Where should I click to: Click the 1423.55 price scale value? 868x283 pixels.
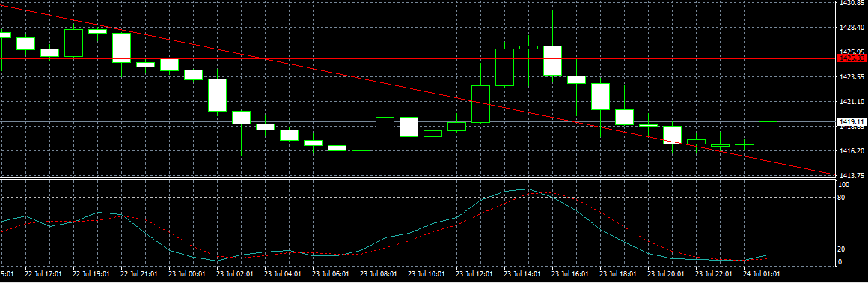[x=852, y=77]
